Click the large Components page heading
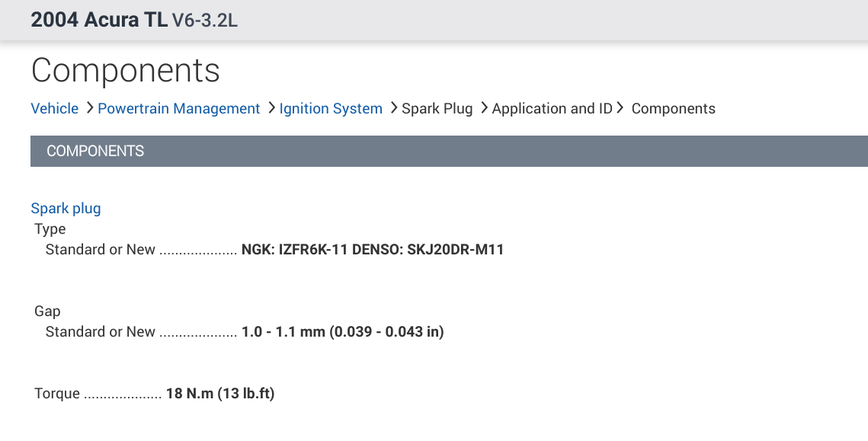868x441 pixels. click(x=126, y=71)
